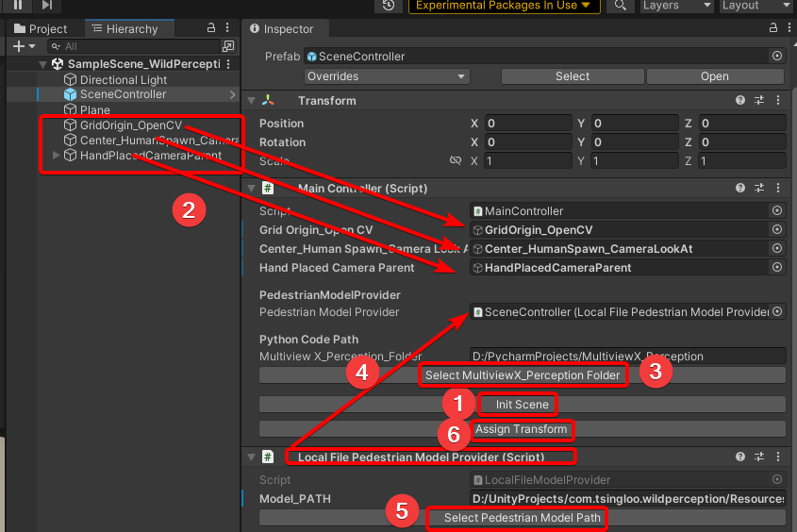797x532 pixels.
Task: Open Main Controller help icon
Action: point(740,188)
